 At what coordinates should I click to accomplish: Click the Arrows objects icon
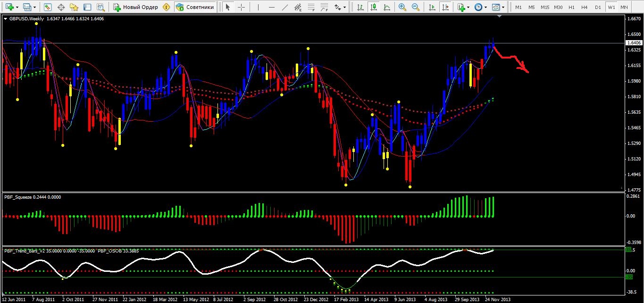(338, 7)
